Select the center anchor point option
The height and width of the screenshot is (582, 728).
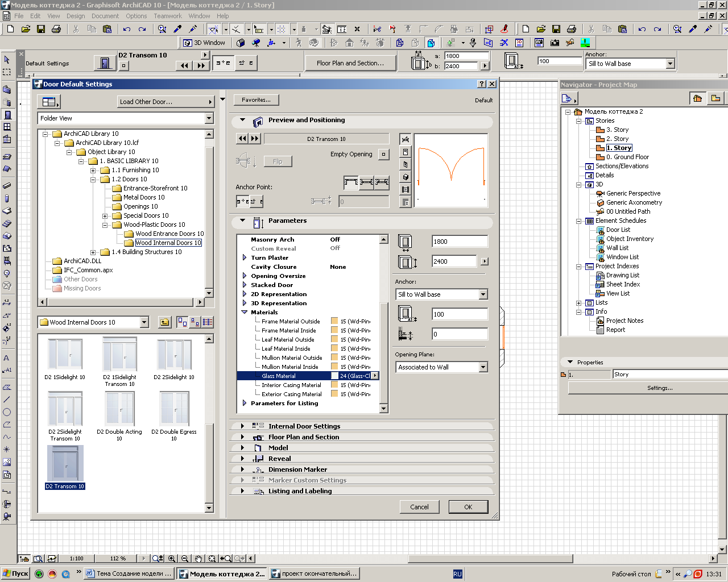pos(243,201)
